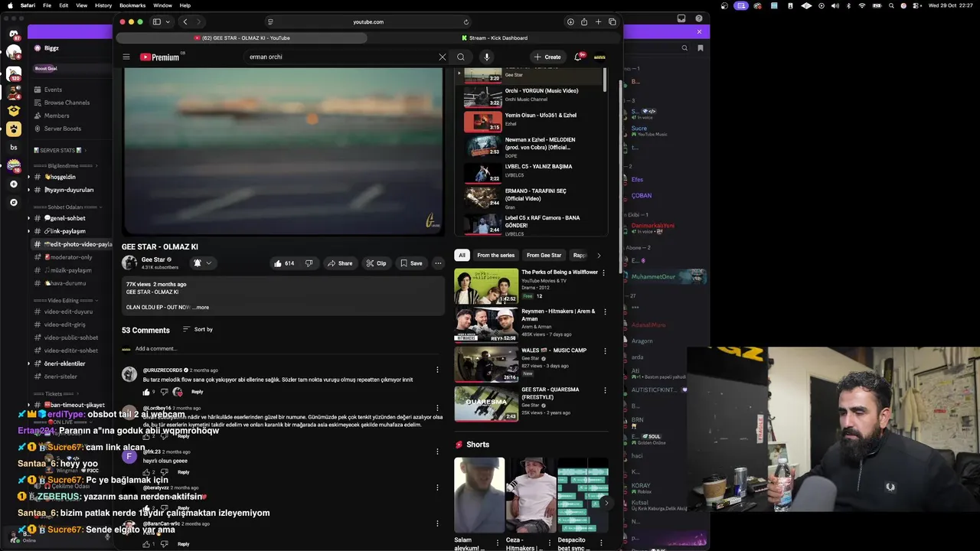
Task: Go back in Safari history
Action: [x=185, y=22]
